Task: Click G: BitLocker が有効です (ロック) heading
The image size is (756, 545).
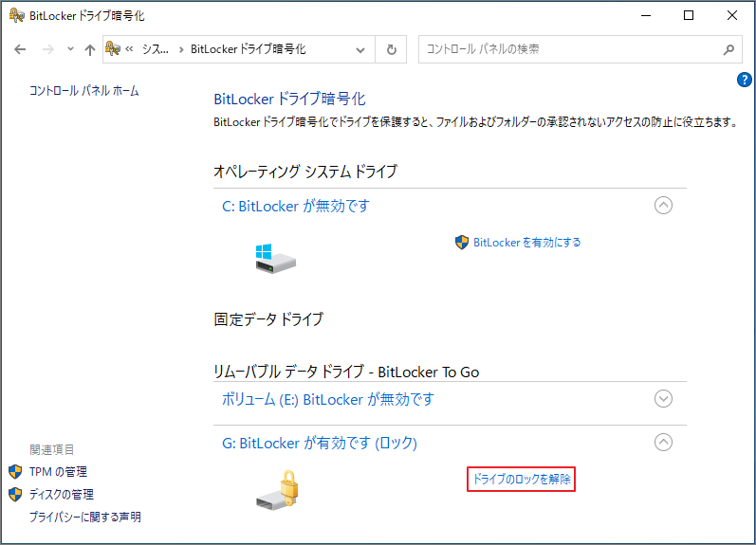Action: (319, 443)
